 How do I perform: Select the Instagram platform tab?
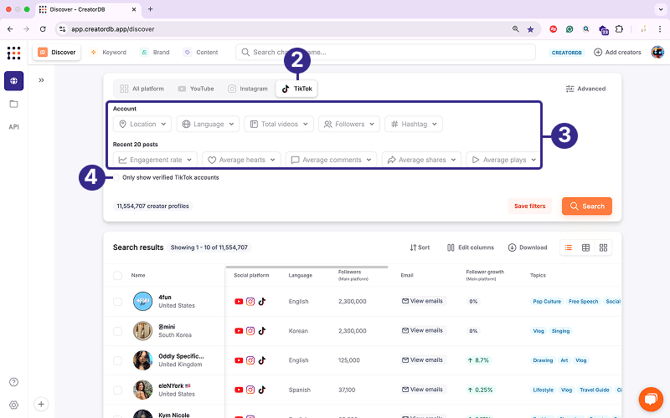pos(248,89)
